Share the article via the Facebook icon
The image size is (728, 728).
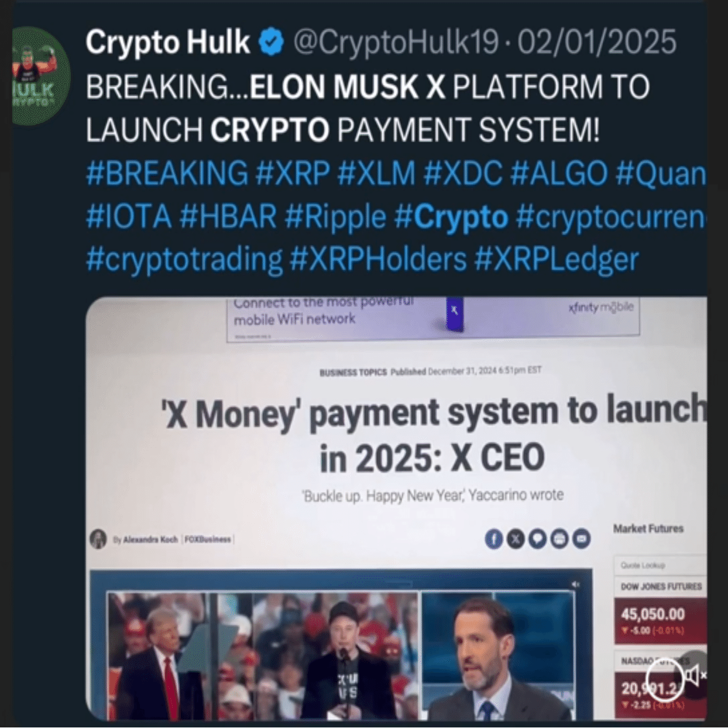click(x=493, y=538)
